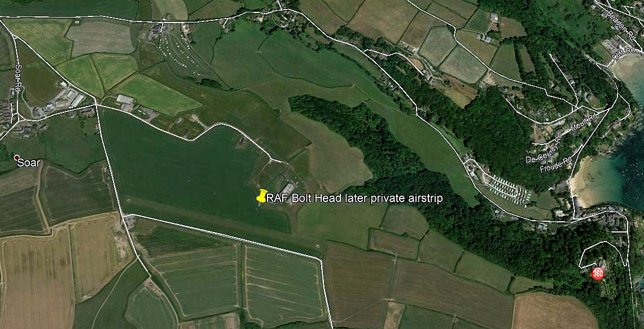Click the Soar village name label
This screenshot has width=644, height=329.
click(x=29, y=163)
